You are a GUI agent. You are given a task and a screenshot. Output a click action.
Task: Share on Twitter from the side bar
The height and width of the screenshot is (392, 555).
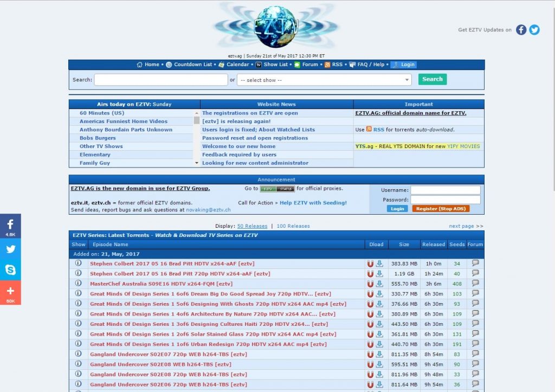(10, 249)
